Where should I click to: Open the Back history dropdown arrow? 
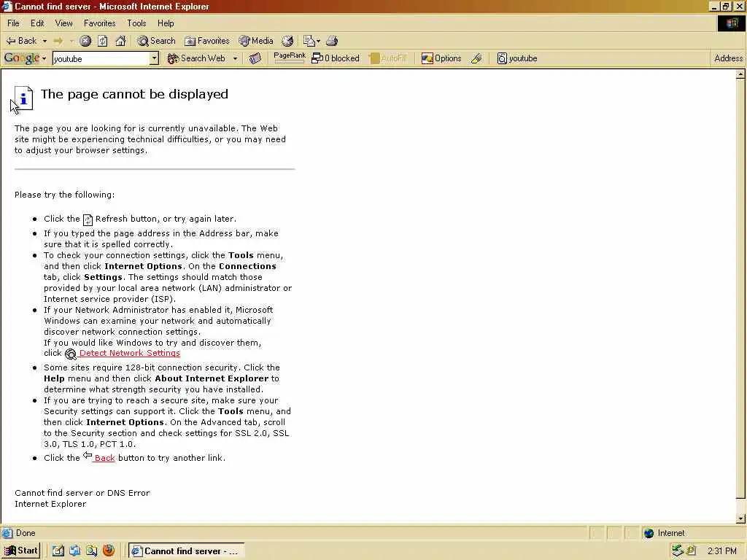pos(44,41)
